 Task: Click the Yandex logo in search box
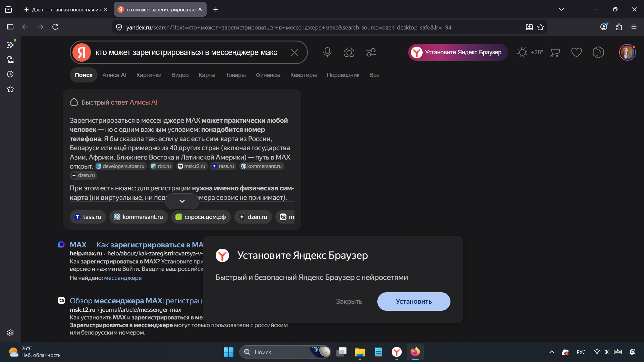(82, 52)
